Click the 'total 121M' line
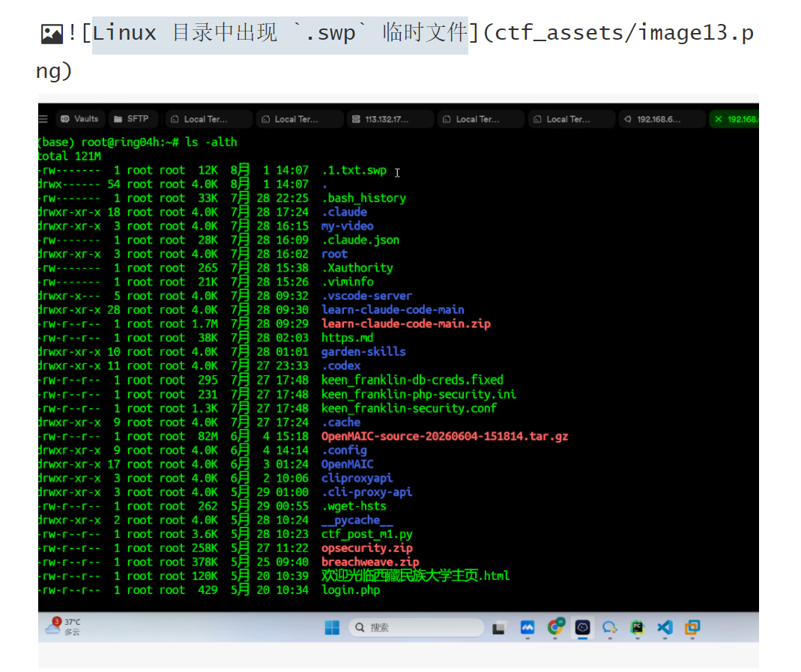The image size is (801, 672). (x=70, y=157)
